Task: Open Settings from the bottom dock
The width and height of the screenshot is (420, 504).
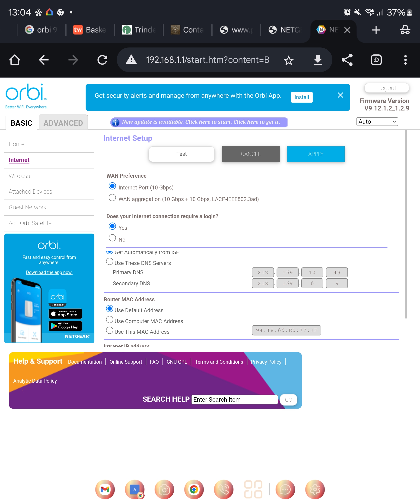Action: [x=315, y=489]
